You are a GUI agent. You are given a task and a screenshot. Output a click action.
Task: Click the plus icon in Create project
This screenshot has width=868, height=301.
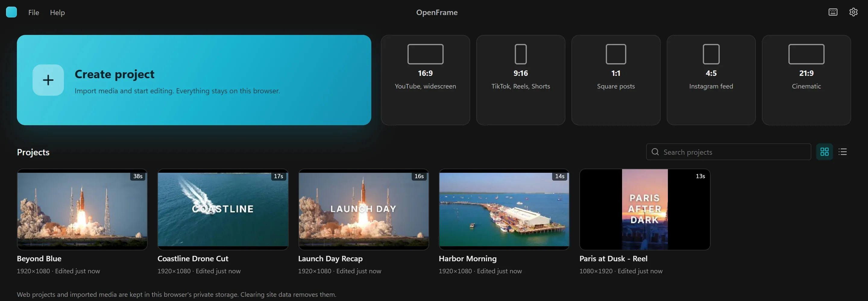tap(48, 80)
